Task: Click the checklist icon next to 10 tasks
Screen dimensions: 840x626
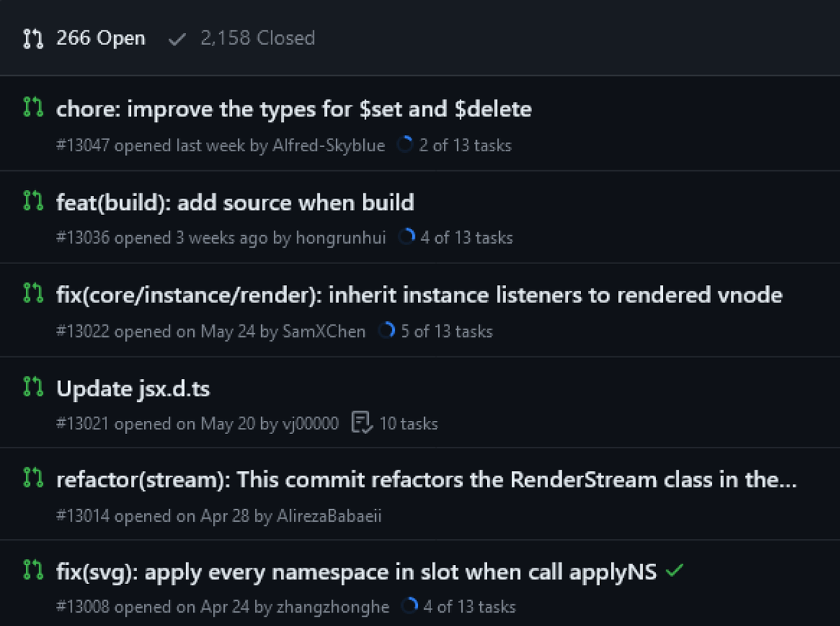Action: click(x=363, y=423)
